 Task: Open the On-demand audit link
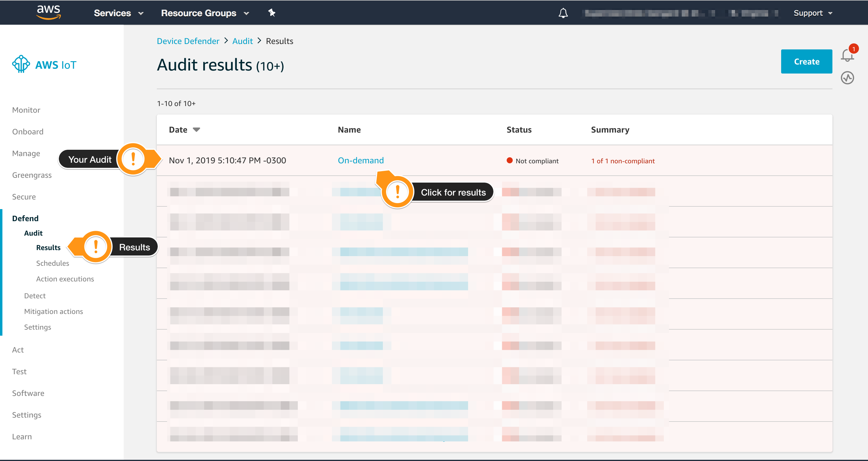tap(360, 160)
